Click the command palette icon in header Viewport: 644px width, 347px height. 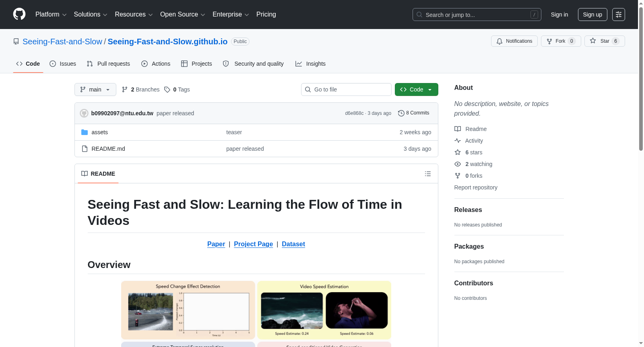(x=618, y=15)
